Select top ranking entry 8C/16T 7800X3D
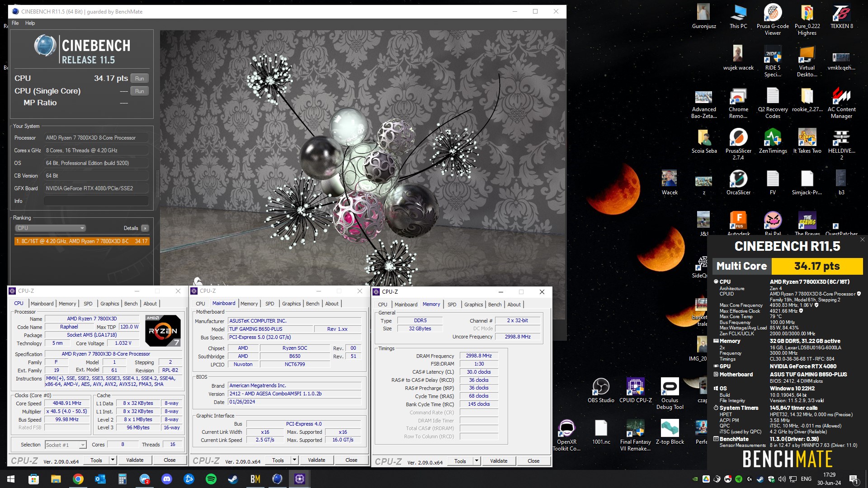 (x=82, y=241)
